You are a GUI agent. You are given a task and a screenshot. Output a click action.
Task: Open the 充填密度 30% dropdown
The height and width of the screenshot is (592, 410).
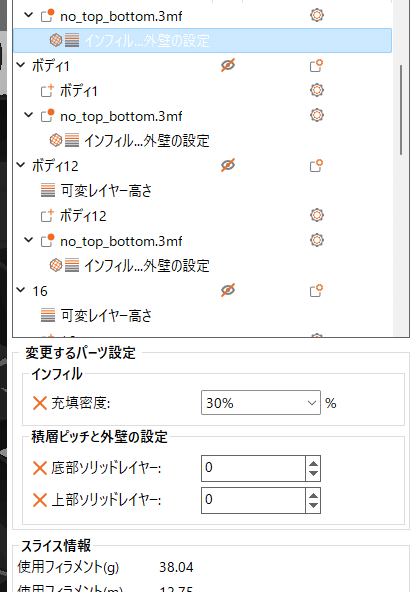(260, 403)
